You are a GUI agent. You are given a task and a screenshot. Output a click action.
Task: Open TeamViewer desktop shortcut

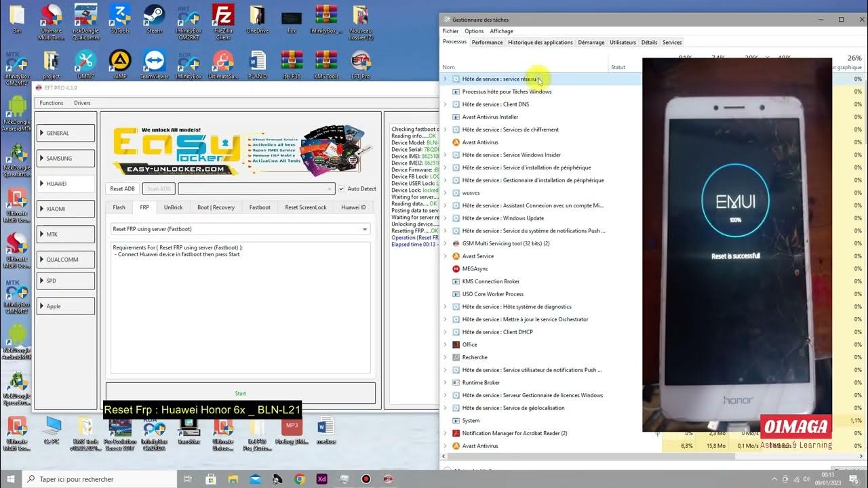pos(155,66)
